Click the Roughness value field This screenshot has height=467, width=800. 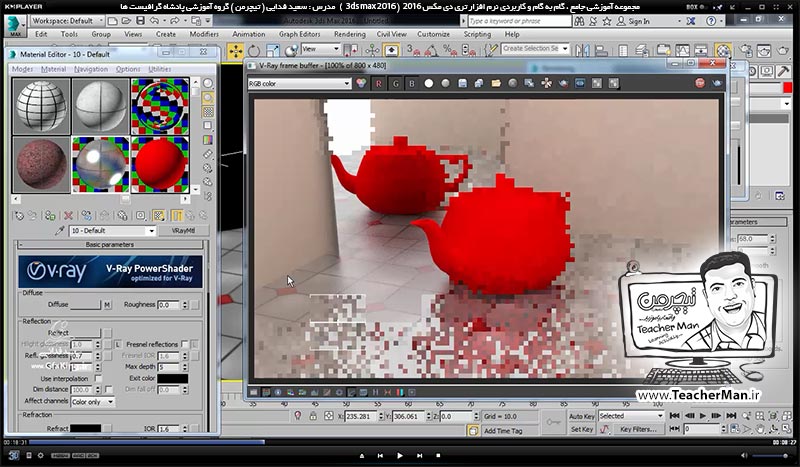[168, 305]
